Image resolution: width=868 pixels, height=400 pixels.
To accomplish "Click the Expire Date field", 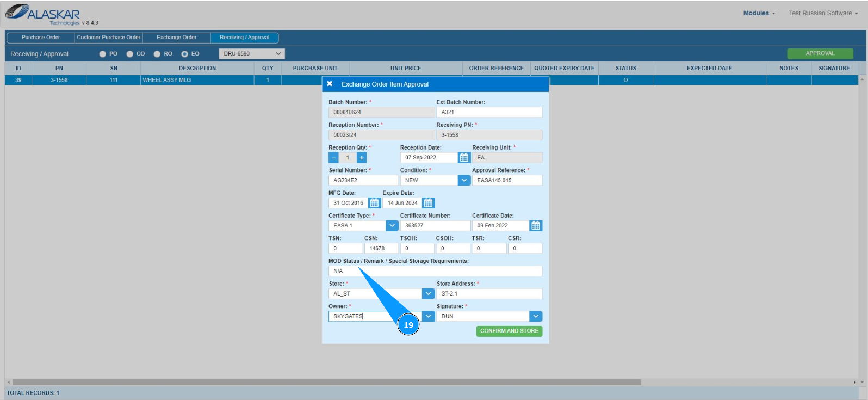I will [x=402, y=203].
